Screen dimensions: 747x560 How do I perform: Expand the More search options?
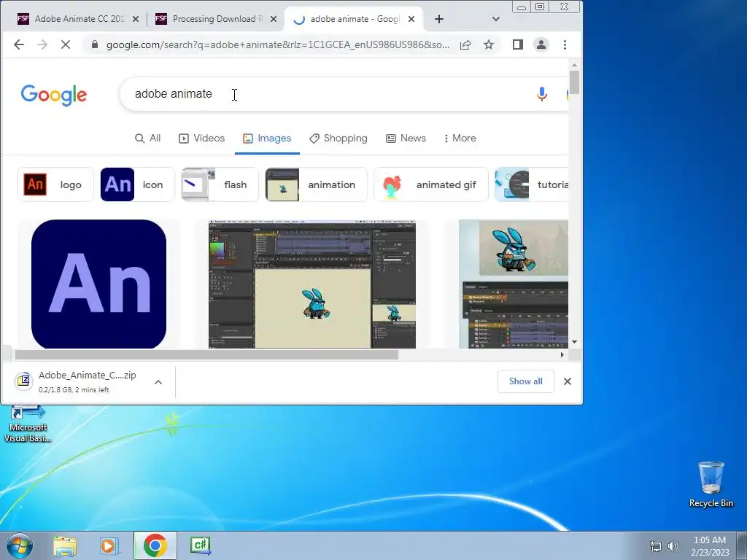tap(460, 138)
